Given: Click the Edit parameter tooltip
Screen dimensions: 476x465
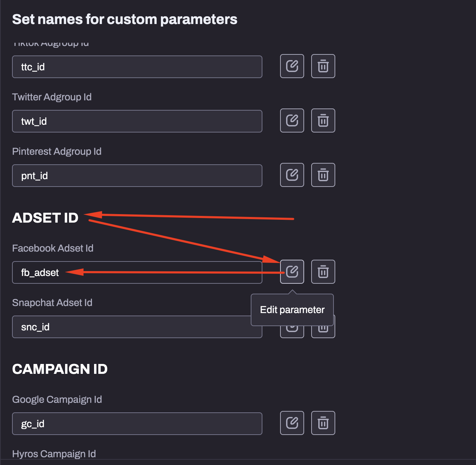Looking at the screenshot, I should (292, 310).
